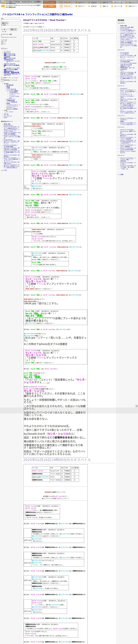Click the pencil icon beside 編集する

point(101,6)
